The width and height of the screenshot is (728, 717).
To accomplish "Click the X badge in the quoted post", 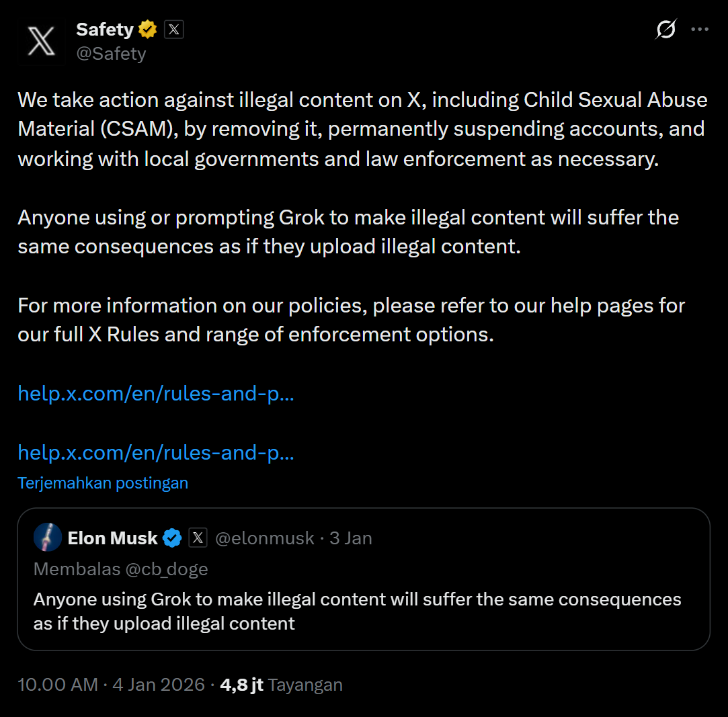I will (198, 538).
